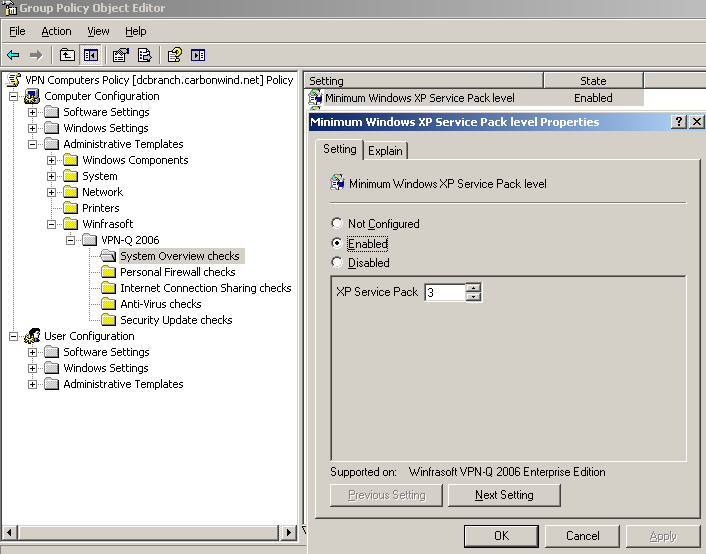Select the Enabled radio button

pyautogui.click(x=337, y=243)
